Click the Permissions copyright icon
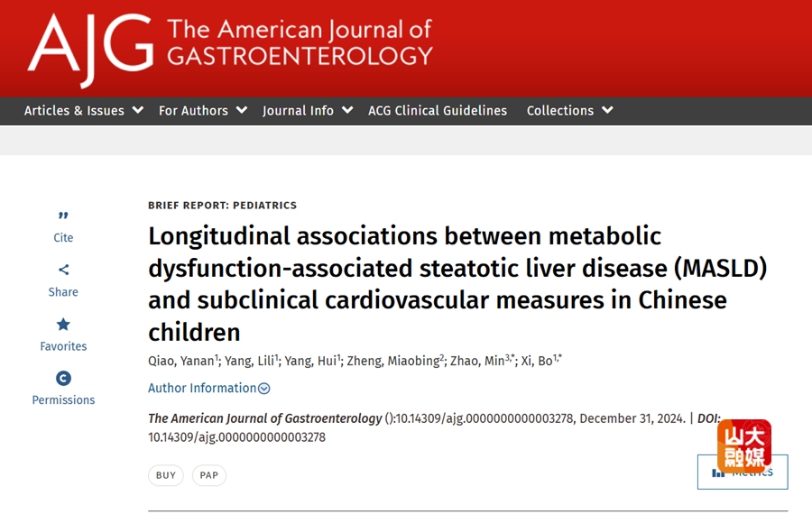This screenshot has width=812, height=514. tap(63, 379)
